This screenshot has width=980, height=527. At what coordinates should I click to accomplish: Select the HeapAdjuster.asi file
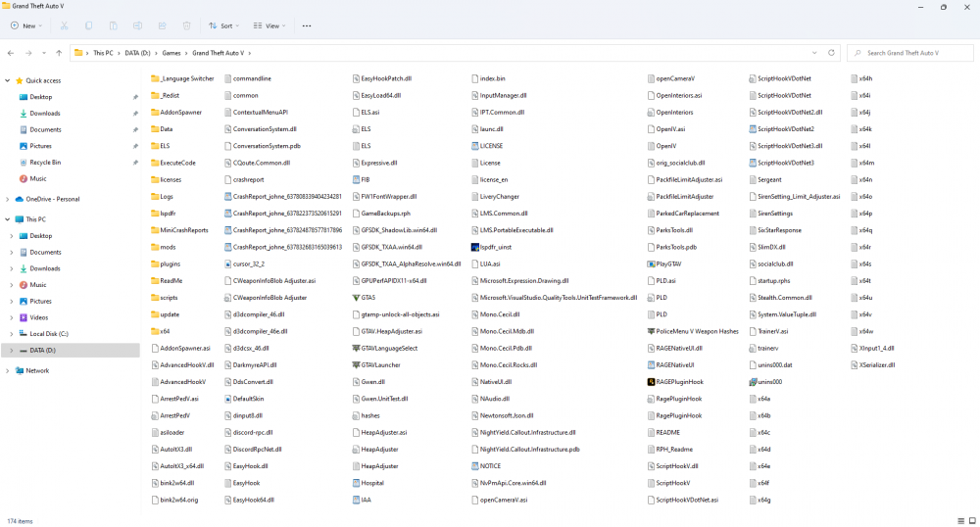point(379,433)
